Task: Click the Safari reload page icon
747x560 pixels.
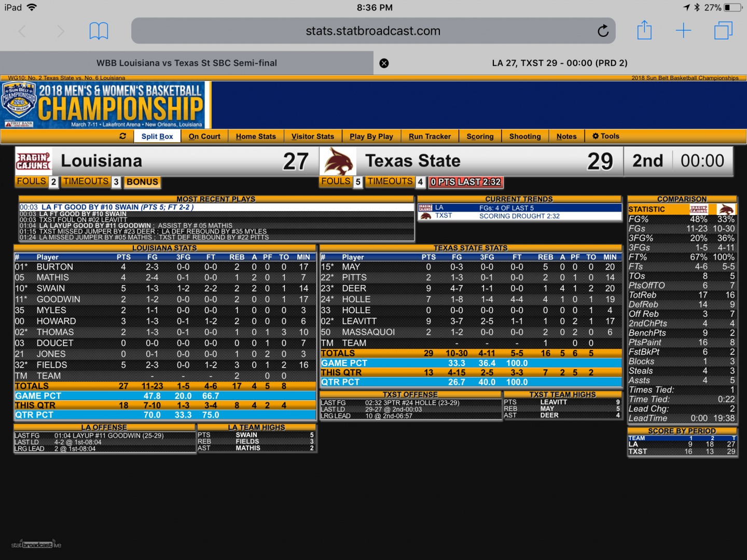Action: click(x=603, y=31)
